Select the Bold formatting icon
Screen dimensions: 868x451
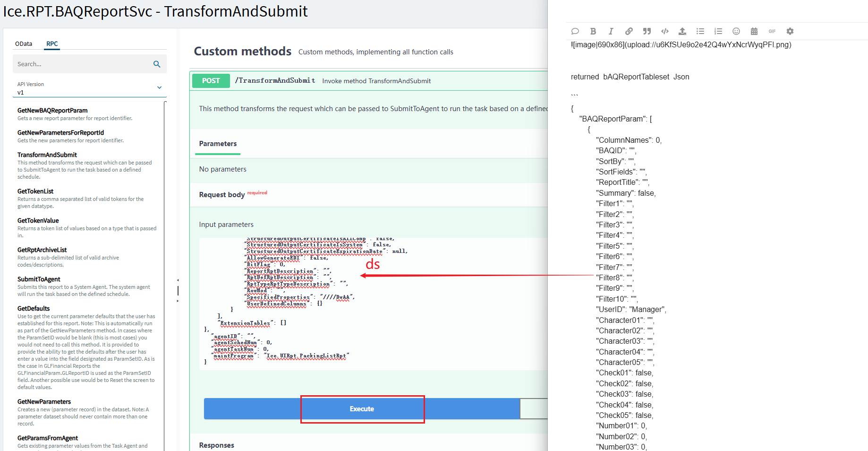point(593,31)
